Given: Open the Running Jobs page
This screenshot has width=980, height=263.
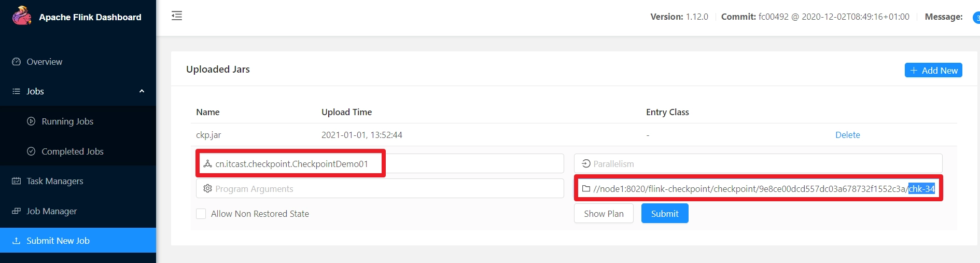Looking at the screenshot, I should [67, 121].
